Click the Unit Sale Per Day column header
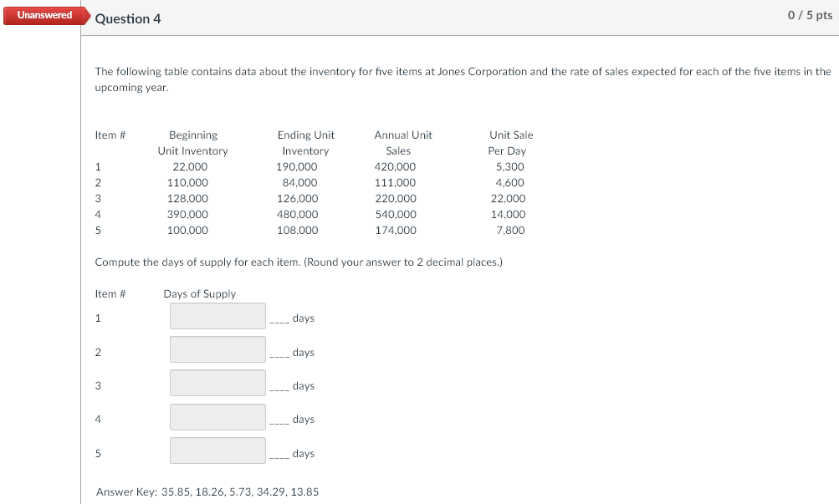 (511, 143)
